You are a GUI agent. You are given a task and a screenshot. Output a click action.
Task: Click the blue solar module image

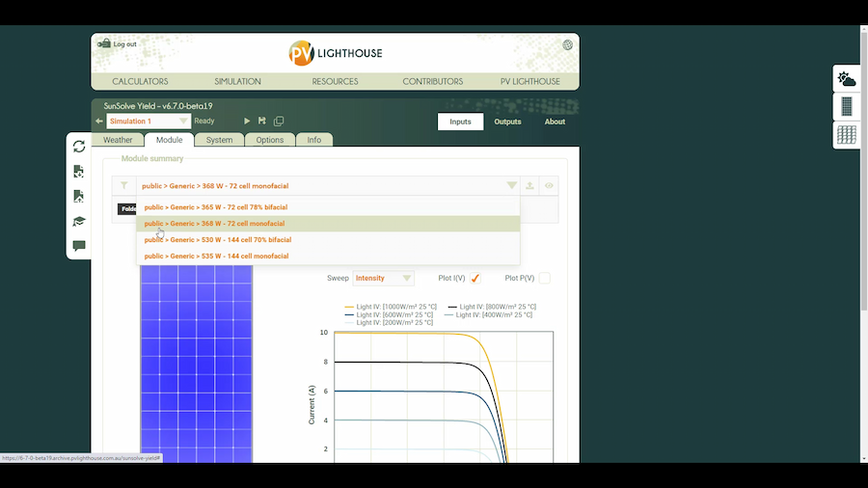pos(197,364)
